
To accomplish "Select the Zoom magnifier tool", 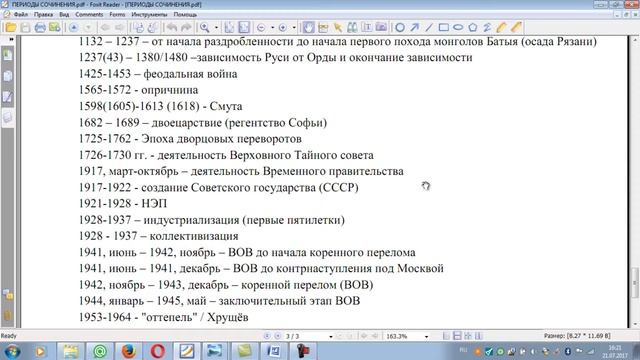I will (x=204, y=27).
